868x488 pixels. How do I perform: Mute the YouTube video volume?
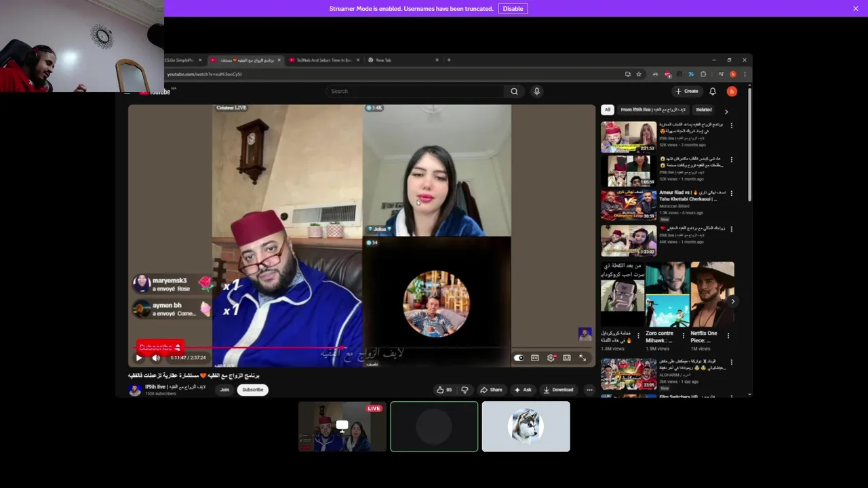pyautogui.click(x=156, y=358)
